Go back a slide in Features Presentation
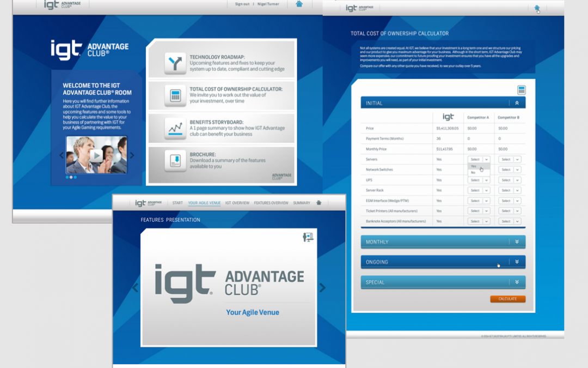This screenshot has width=588, height=368. [136, 288]
